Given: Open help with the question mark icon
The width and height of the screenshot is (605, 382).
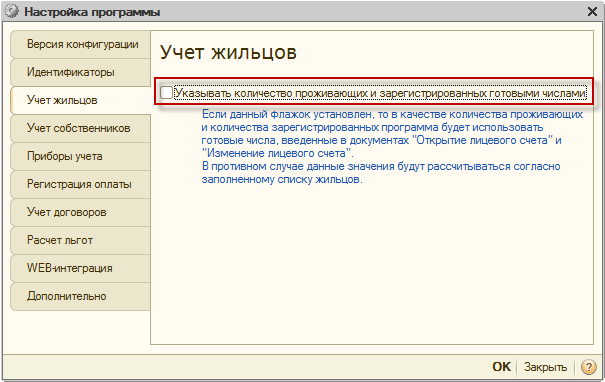Looking at the screenshot, I should coord(588,367).
